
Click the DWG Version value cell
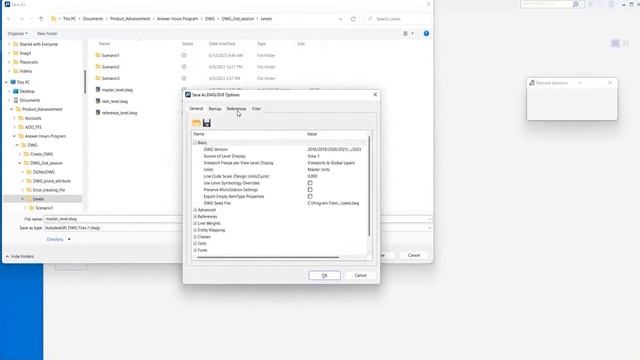334,149
